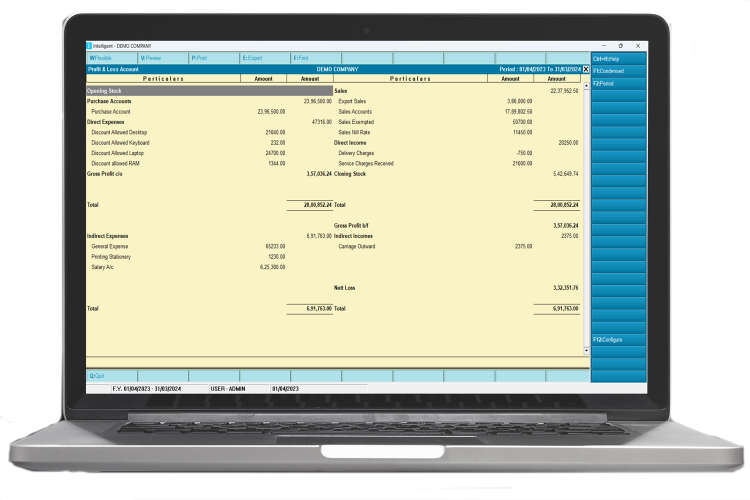Select the Service Charges Received row
This screenshot has width=750, height=500.
pyautogui.click(x=457, y=164)
